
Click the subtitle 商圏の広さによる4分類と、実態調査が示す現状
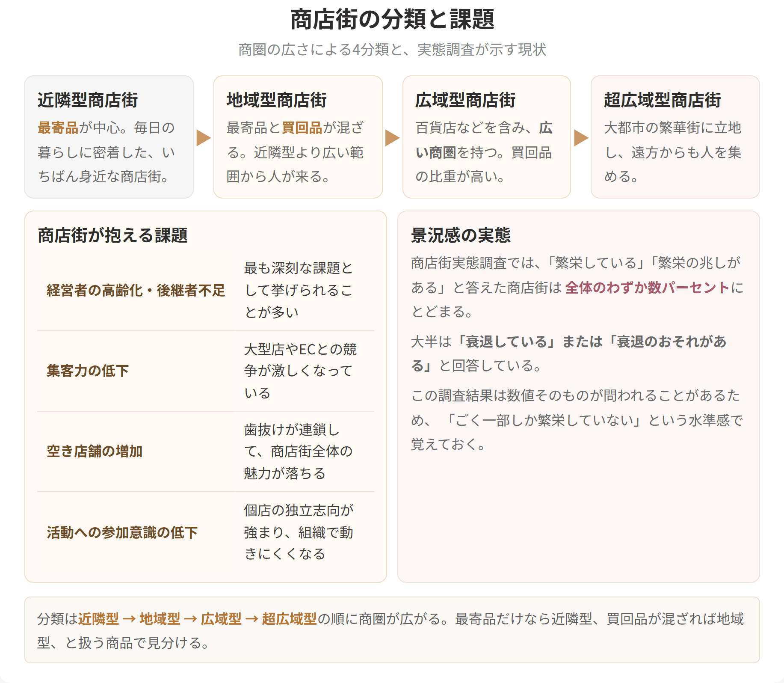[392, 50]
